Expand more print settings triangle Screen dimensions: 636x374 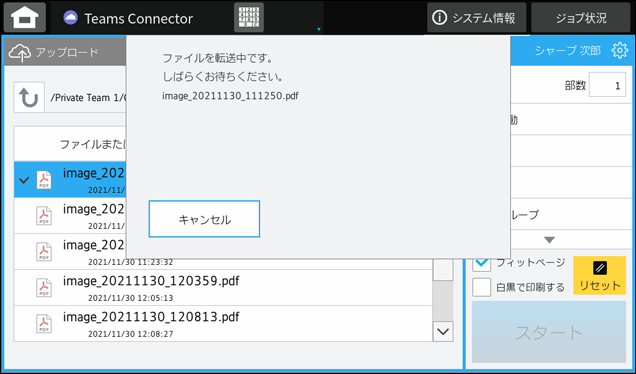(x=549, y=240)
